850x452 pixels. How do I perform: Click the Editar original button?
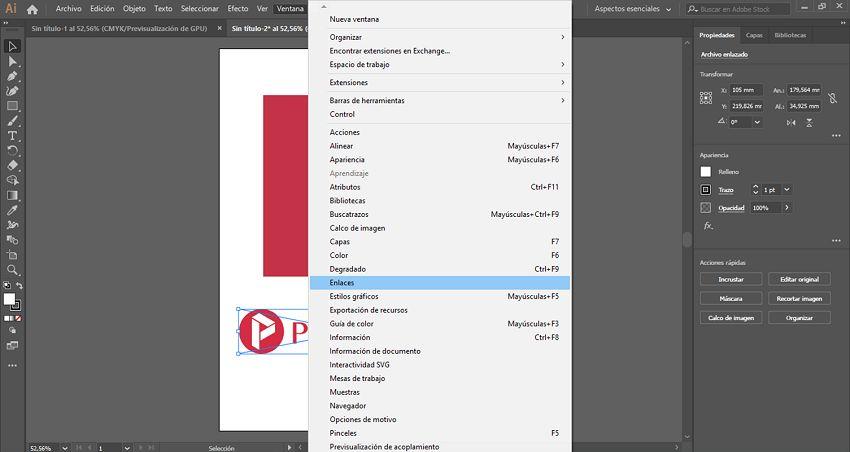(799, 279)
